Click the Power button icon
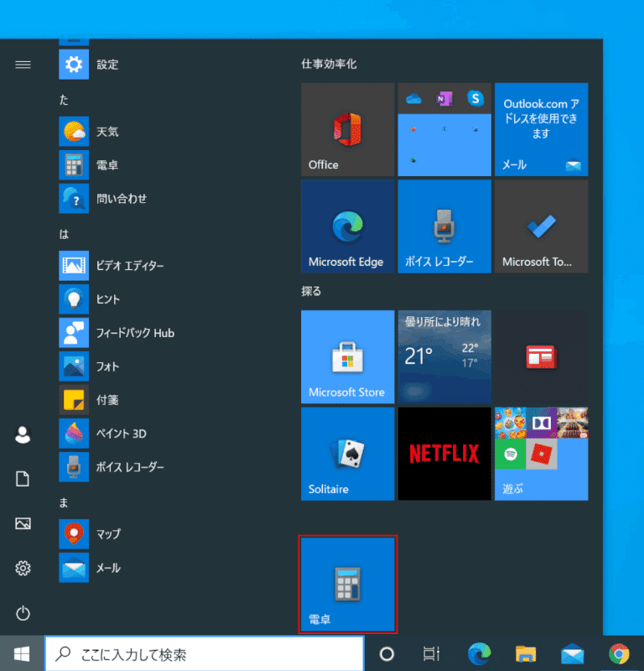The height and width of the screenshot is (671, 644). coord(23,613)
